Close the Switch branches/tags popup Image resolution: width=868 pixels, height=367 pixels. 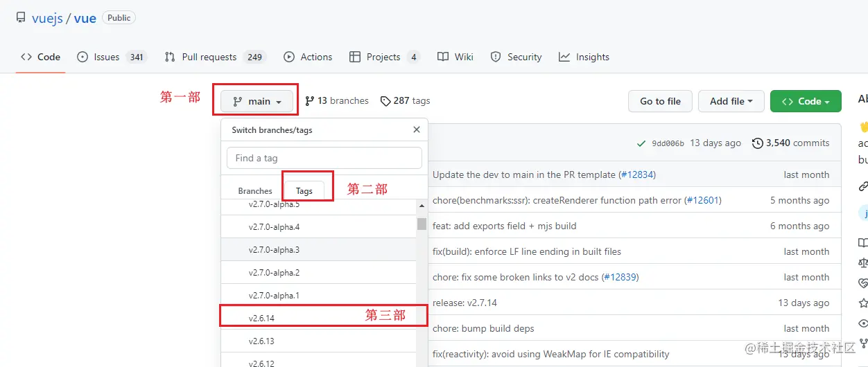(416, 129)
